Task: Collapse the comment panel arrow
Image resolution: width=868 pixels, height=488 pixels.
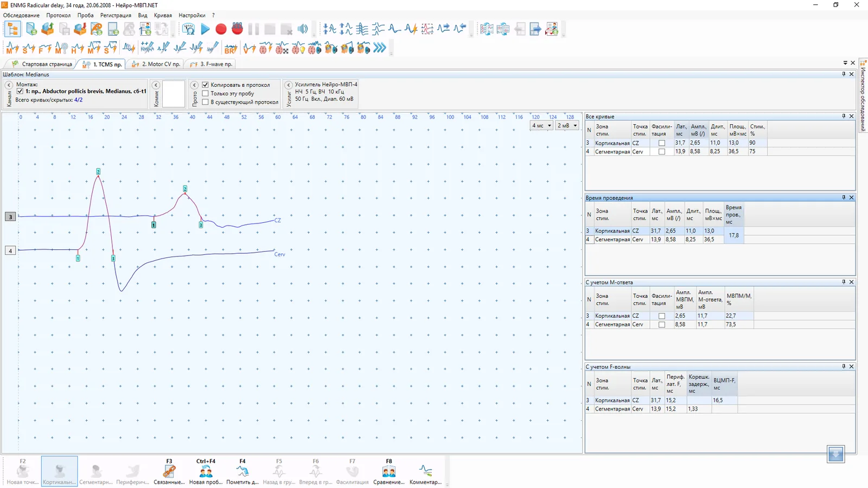Action: pos(156,85)
